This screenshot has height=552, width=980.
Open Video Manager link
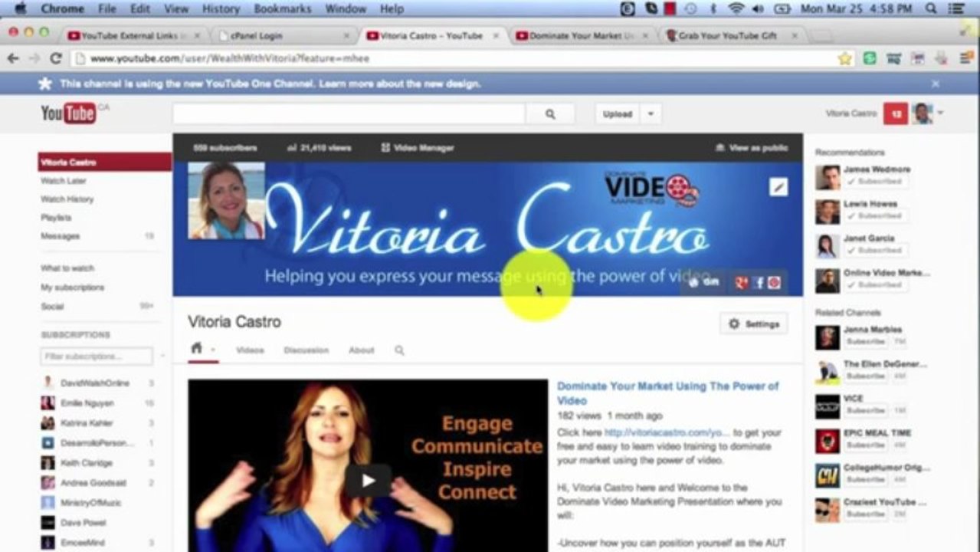(x=418, y=148)
